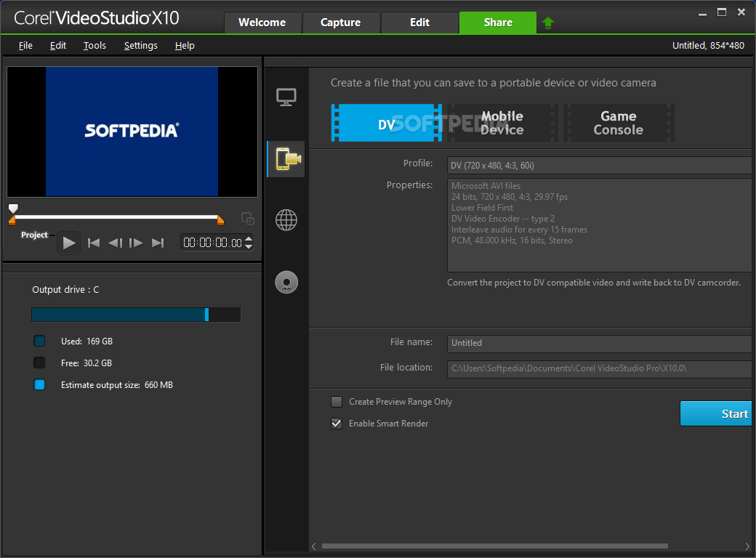Click the Properties information box
Viewport: 756px width, 558px height.
coord(599,225)
